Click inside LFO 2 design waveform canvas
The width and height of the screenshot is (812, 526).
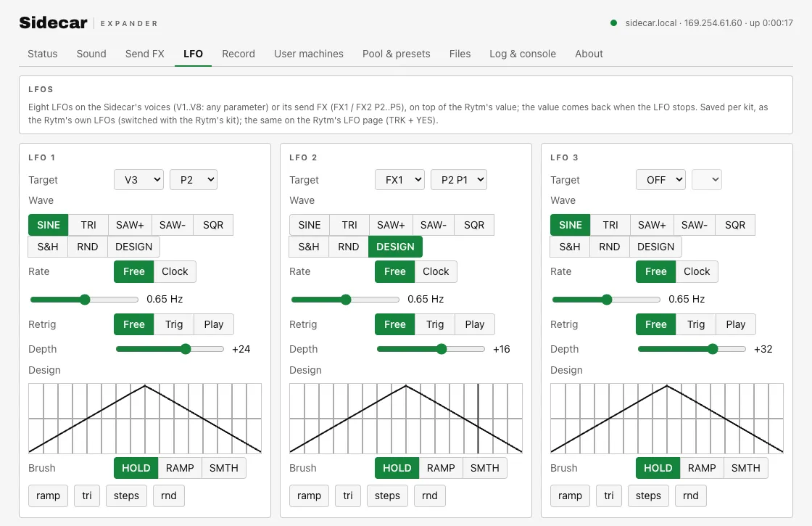[406, 418]
